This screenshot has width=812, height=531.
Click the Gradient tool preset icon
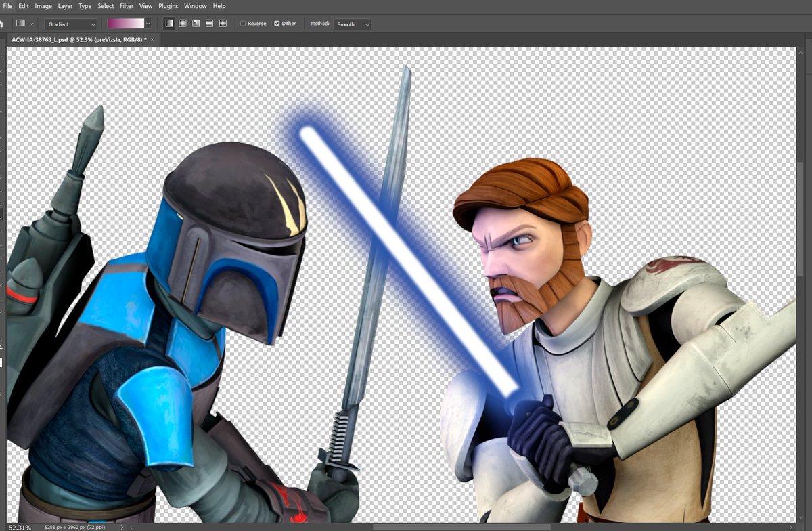(20, 24)
